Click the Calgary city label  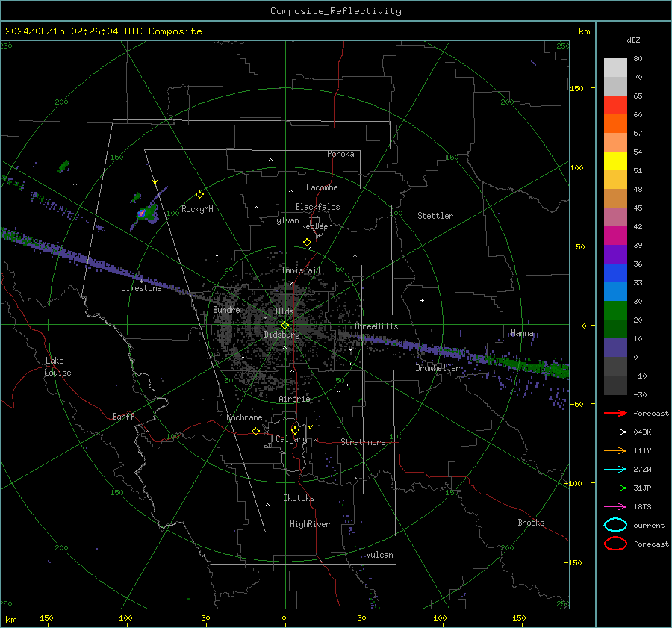[x=291, y=439]
